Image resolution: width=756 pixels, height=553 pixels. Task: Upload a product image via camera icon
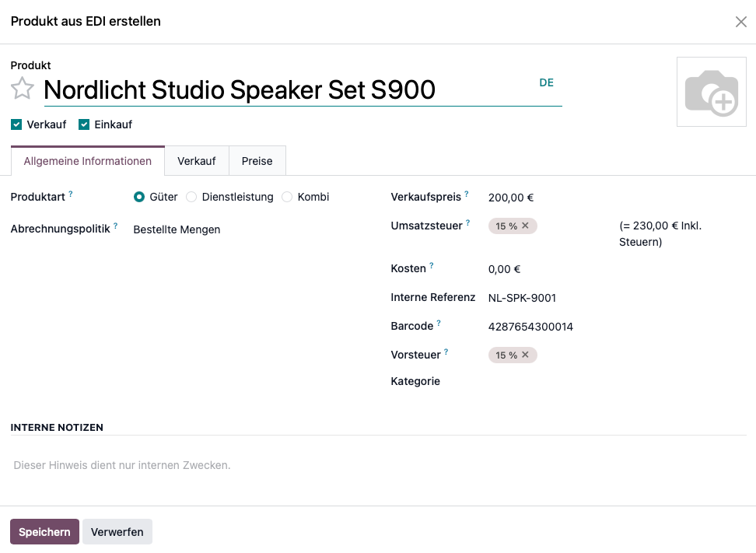pos(711,91)
